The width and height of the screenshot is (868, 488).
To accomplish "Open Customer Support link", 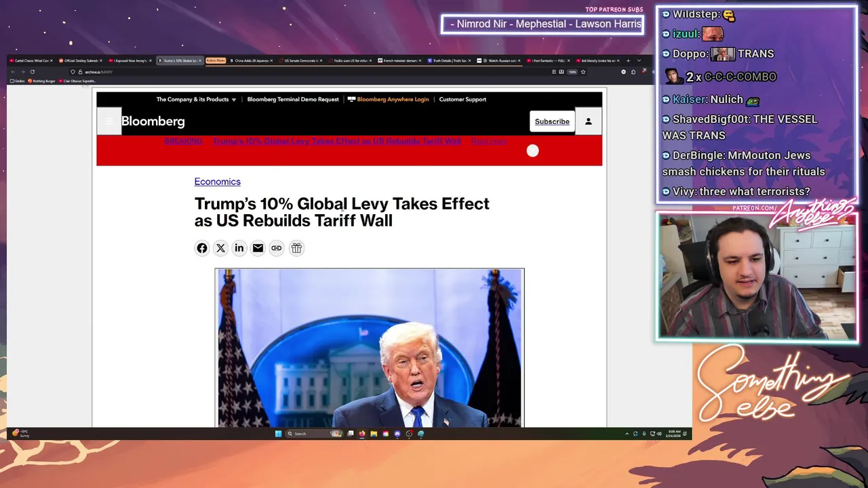I will [x=462, y=100].
